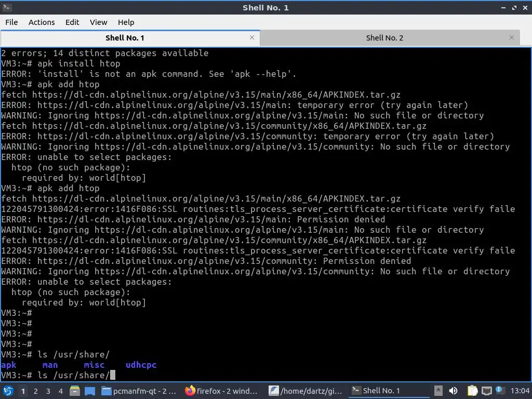Click the removable media eject tray icon
The image size is (532, 399).
tap(438, 391)
